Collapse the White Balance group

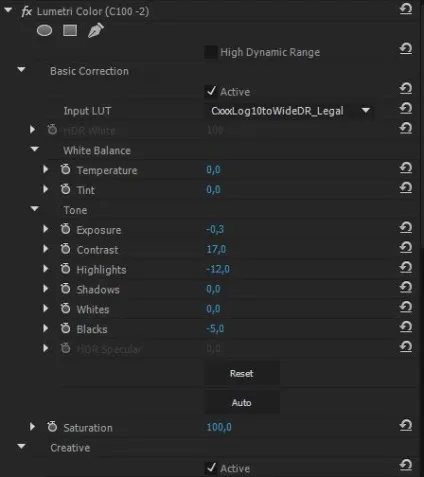[x=35, y=149]
